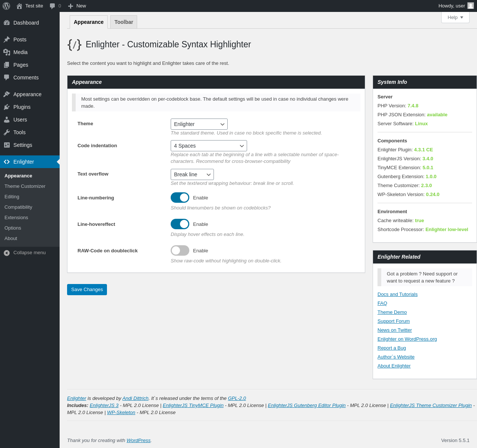Click the Cache writeable true value
Viewport: 477px width, 448px height.
tap(420, 221)
